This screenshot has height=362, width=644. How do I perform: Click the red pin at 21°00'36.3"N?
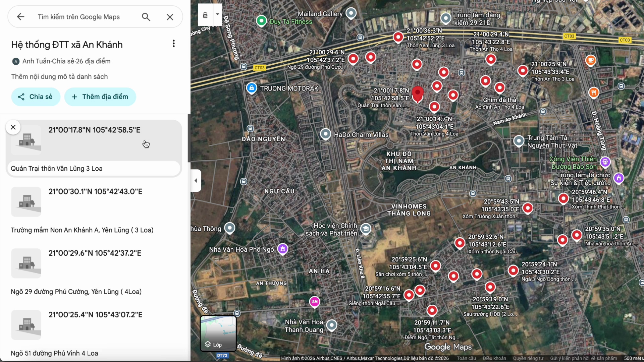pyautogui.click(x=398, y=37)
